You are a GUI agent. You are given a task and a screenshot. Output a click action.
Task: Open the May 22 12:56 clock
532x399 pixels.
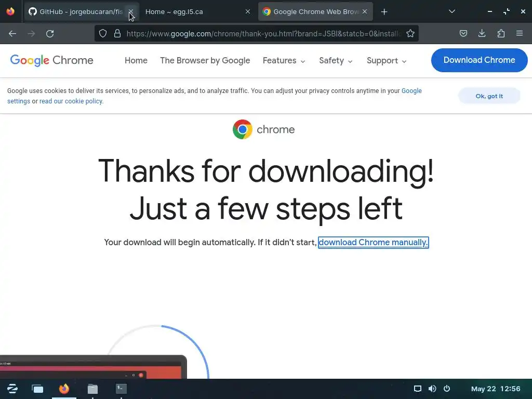click(x=496, y=389)
